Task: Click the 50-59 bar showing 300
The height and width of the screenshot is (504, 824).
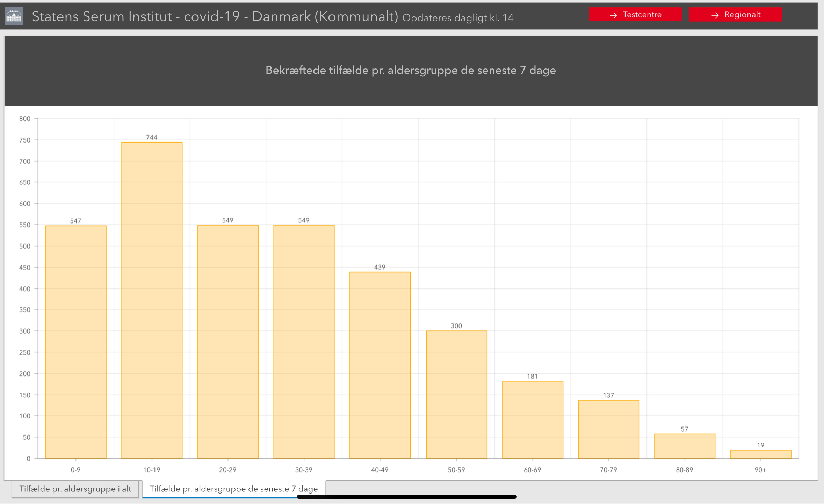Action: [456, 395]
